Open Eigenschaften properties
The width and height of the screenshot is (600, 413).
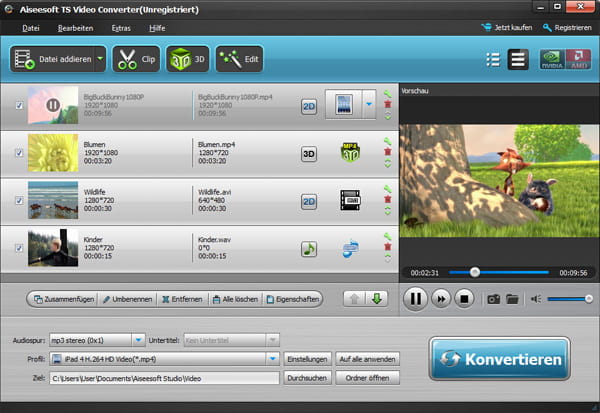(293, 299)
